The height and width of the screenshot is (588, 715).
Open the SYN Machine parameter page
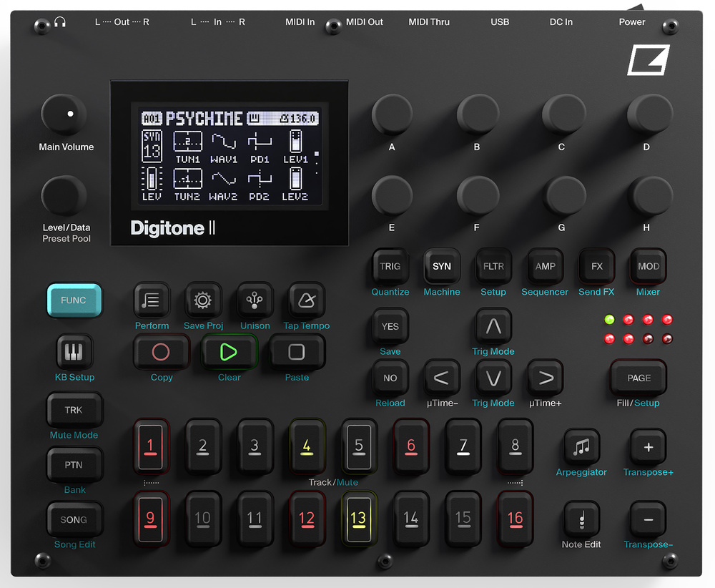pos(441,266)
